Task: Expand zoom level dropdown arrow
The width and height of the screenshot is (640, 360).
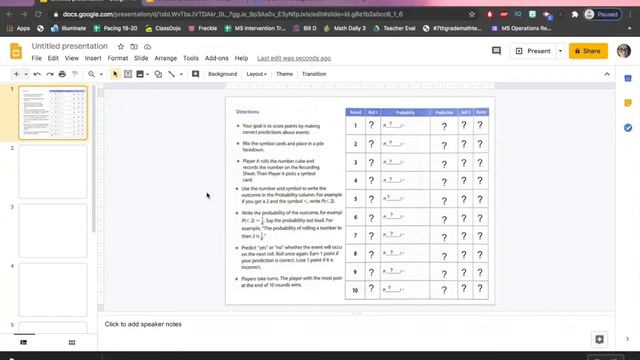Action: coord(101,74)
